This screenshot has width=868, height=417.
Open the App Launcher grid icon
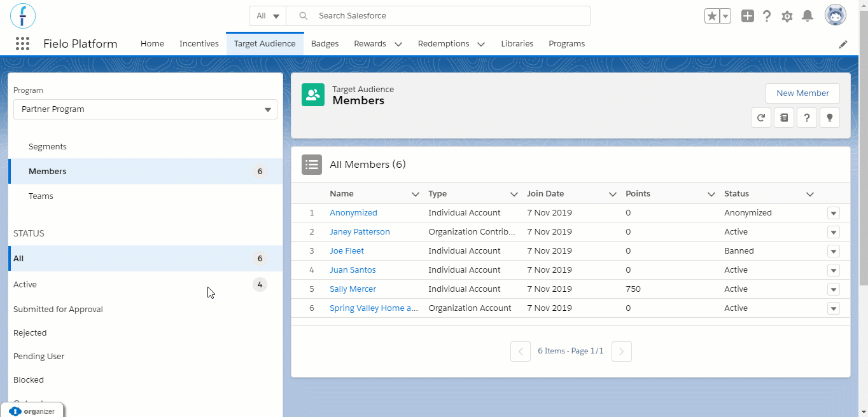tap(22, 44)
